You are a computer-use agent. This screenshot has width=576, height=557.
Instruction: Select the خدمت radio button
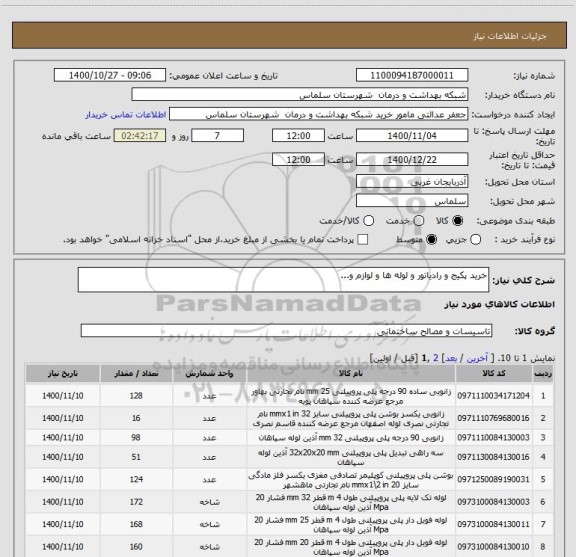click(418, 220)
